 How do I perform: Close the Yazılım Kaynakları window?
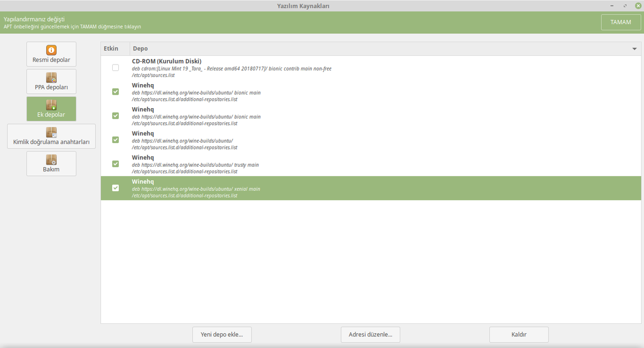(638, 6)
